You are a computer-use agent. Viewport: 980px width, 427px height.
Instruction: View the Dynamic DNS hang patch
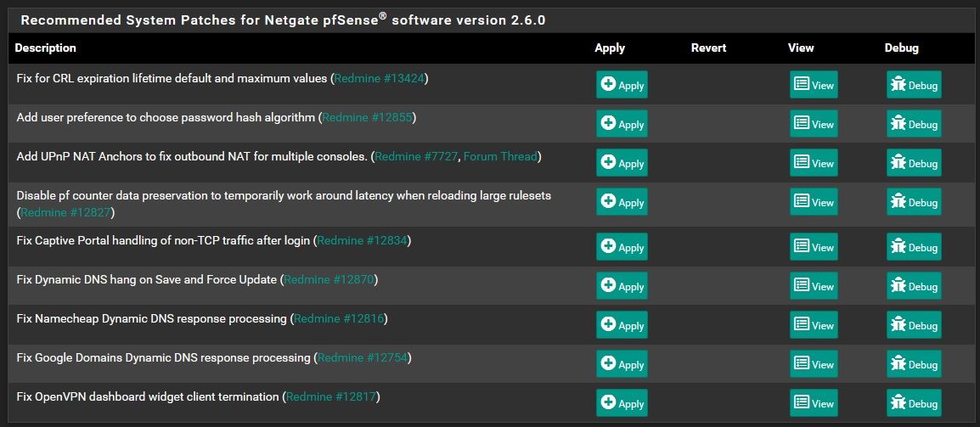(x=814, y=286)
